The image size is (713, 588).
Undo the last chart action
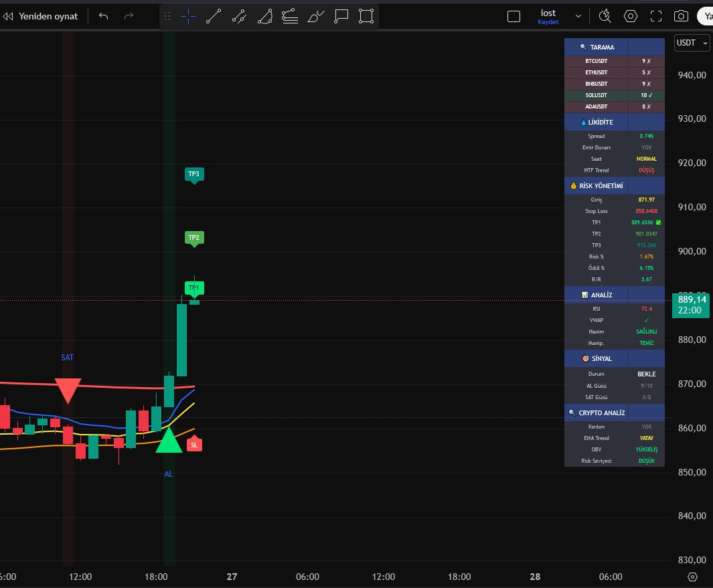(x=104, y=16)
